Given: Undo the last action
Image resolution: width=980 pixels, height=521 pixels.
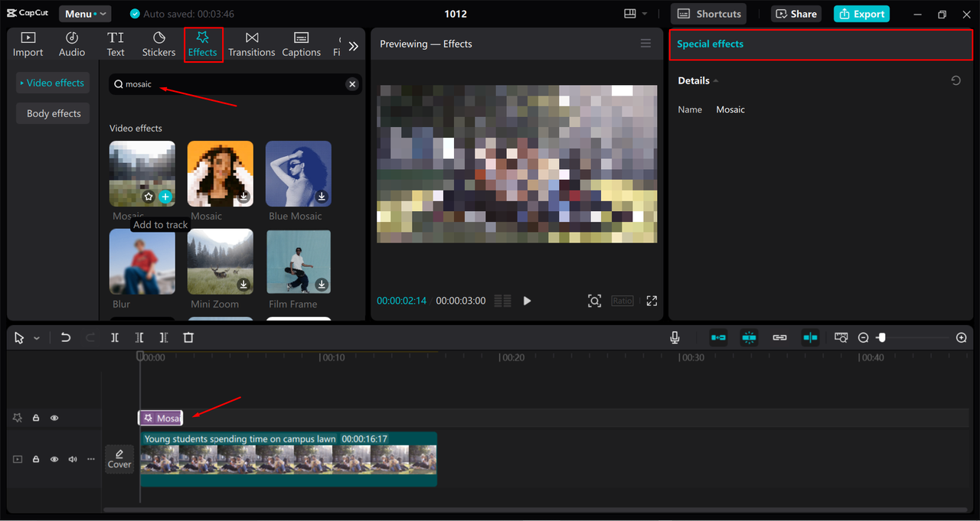Looking at the screenshot, I should pyautogui.click(x=66, y=337).
